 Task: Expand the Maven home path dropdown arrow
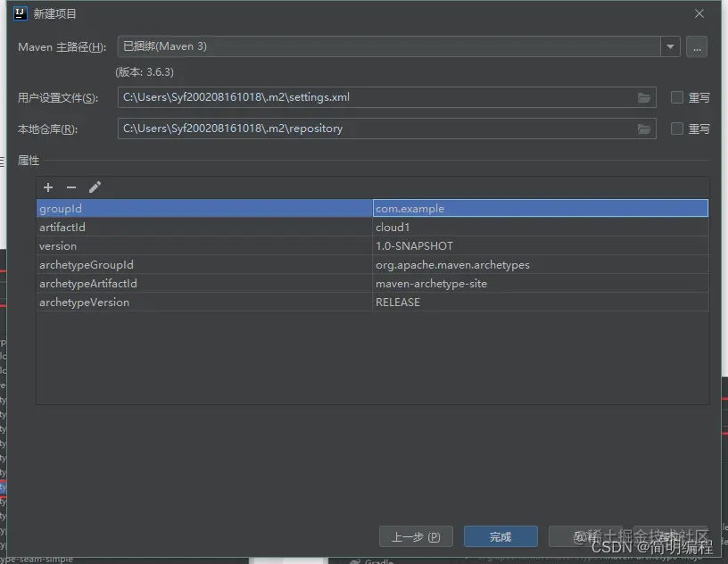click(670, 46)
